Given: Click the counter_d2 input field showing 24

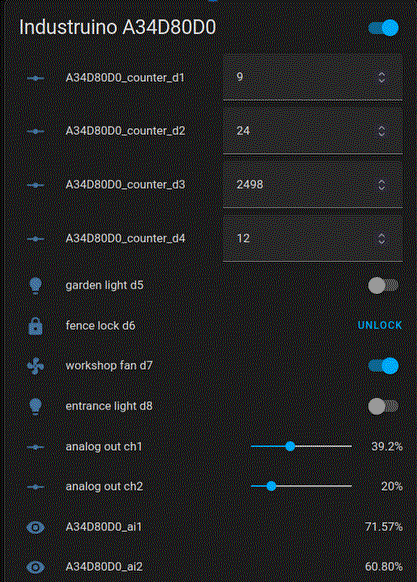Looking at the screenshot, I should click(x=313, y=131).
